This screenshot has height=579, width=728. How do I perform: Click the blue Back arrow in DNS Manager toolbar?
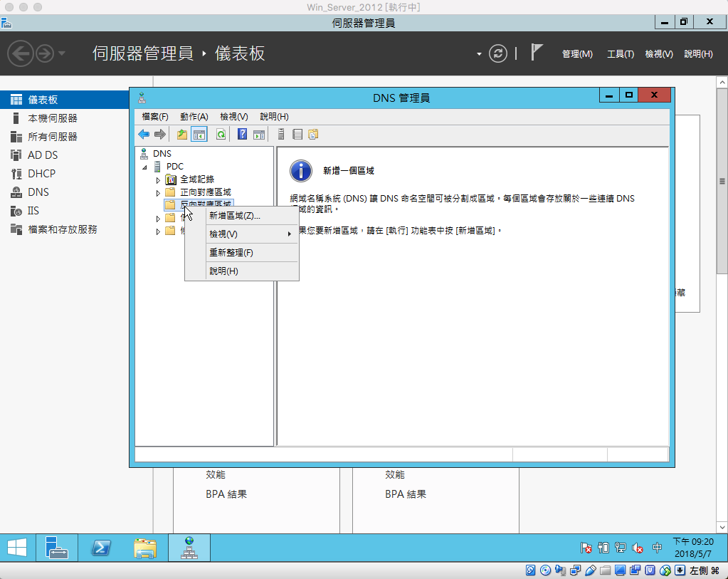tap(144, 135)
